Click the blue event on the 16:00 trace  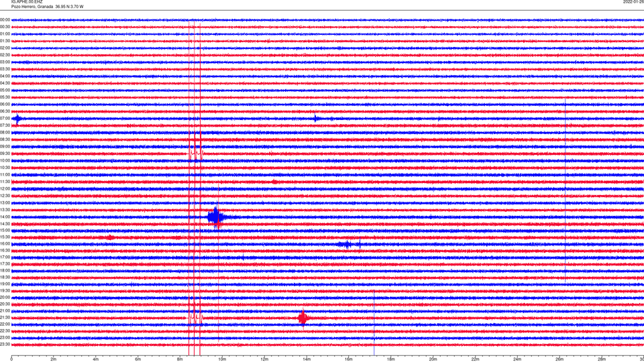pos(349,245)
